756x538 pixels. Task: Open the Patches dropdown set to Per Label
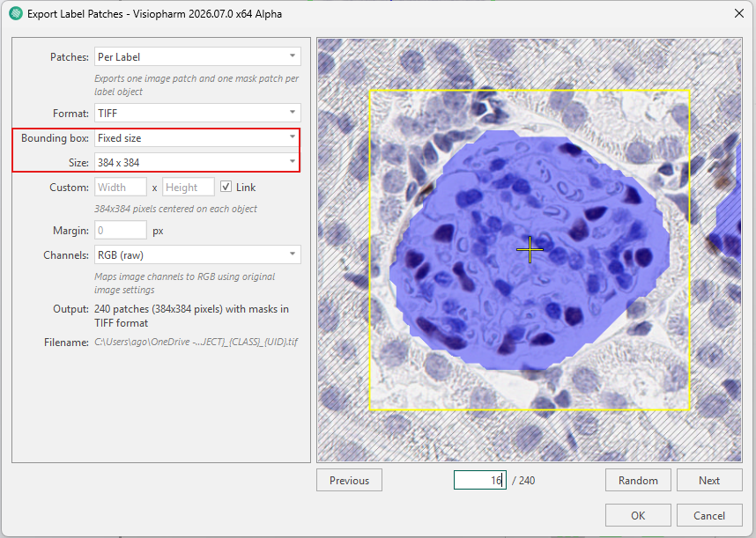(x=197, y=56)
